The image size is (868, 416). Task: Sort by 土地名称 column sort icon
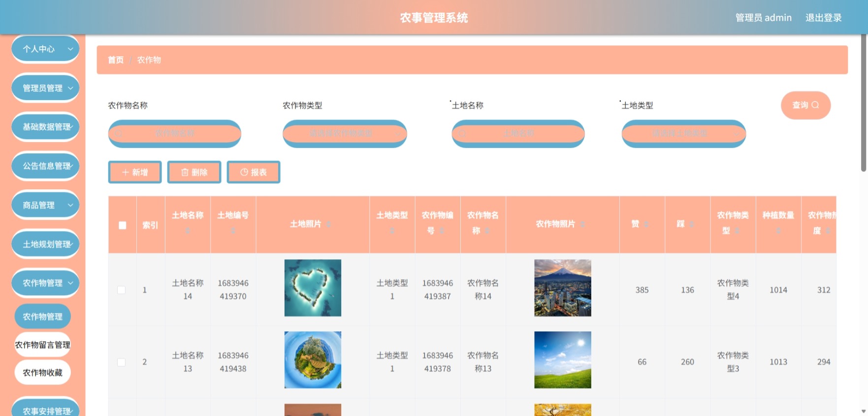click(x=188, y=231)
